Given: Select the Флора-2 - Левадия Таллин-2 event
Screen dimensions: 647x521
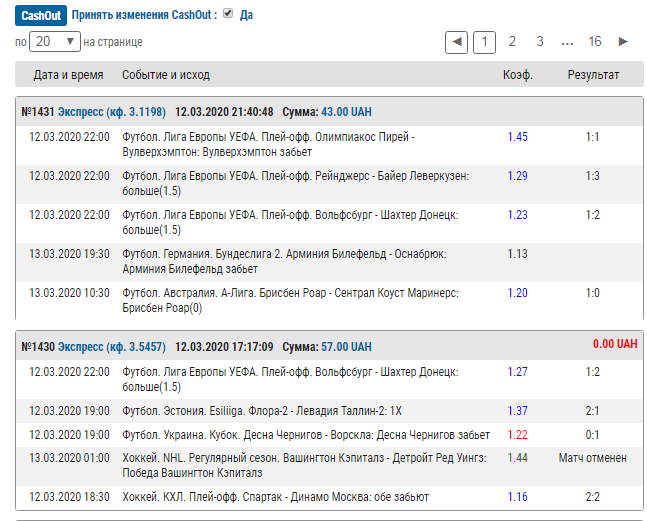Looking at the screenshot, I should tap(262, 411).
